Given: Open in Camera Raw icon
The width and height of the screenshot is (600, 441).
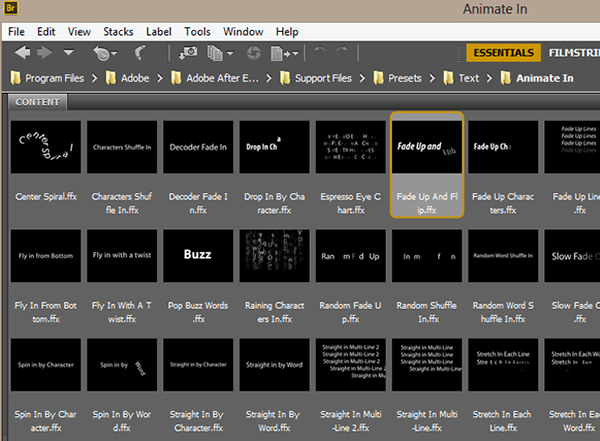Looking at the screenshot, I should pos(253,53).
